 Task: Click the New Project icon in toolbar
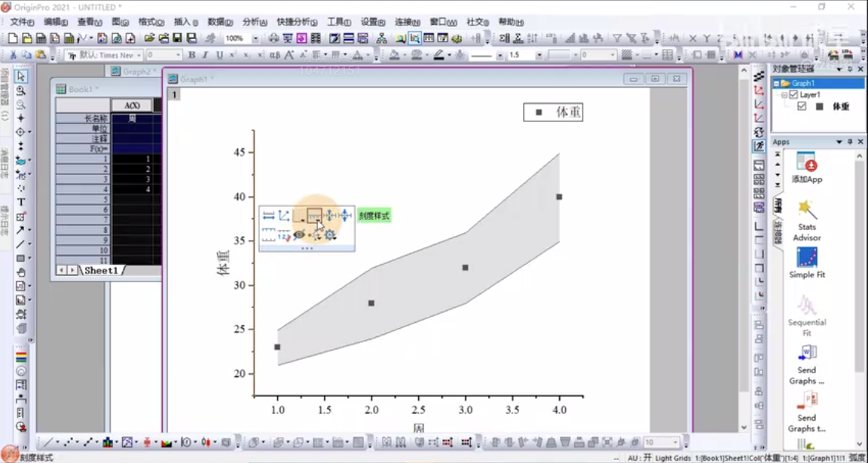click(x=13, y=38)
